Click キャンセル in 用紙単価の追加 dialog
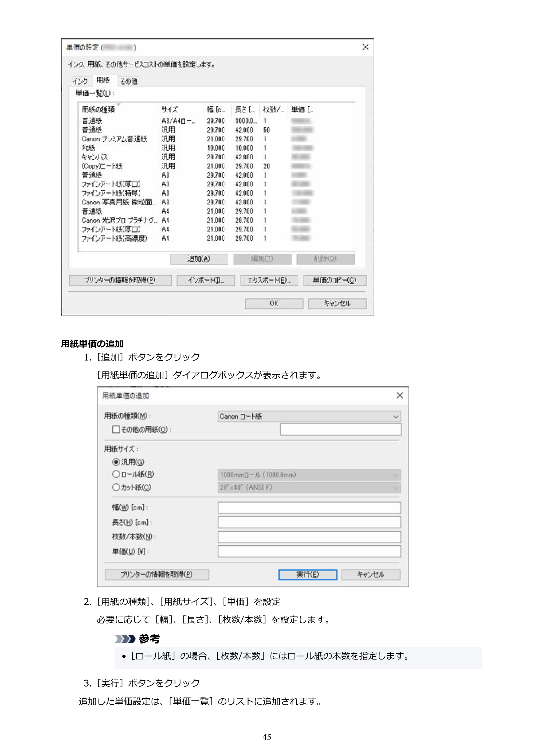Image resolution: width=534 pixels, height=756 pixels. pos(371,575)
